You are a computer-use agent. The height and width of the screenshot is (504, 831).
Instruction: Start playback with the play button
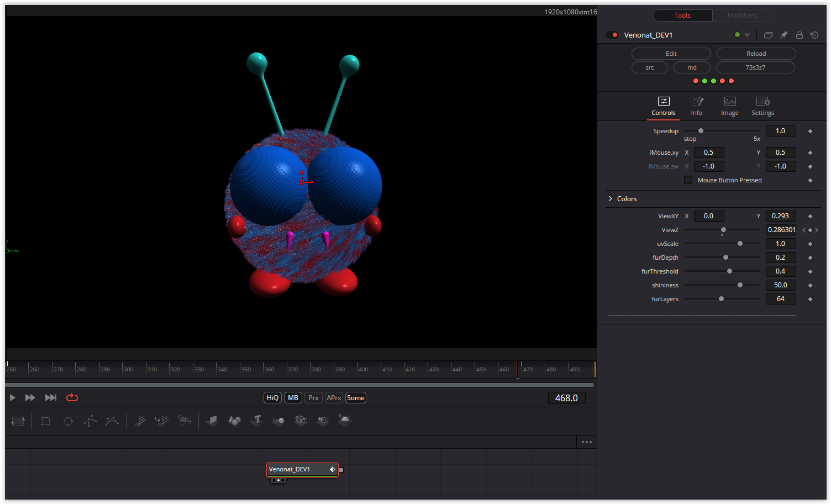pyautogui.click(x=12, y=398)
